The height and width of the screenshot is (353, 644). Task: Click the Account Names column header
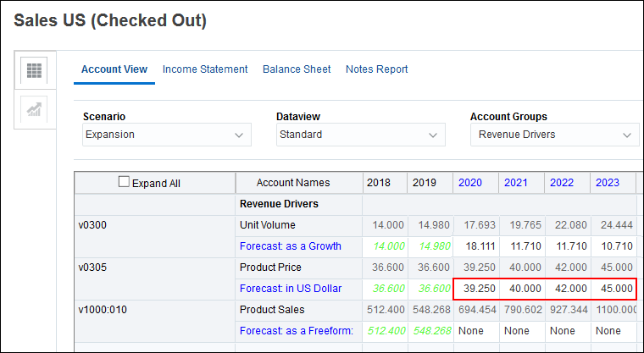(x=293, y=183)
